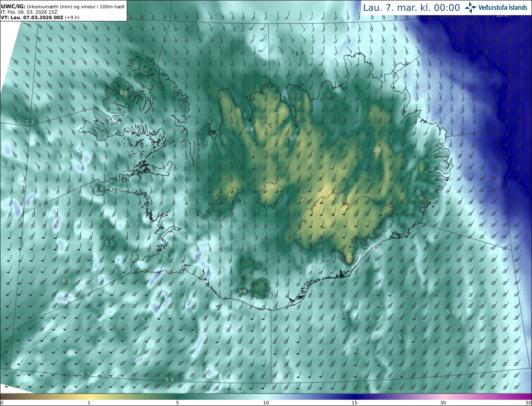Click the 9.7 value label
This screenshot has width=532, height=406.
233,6
